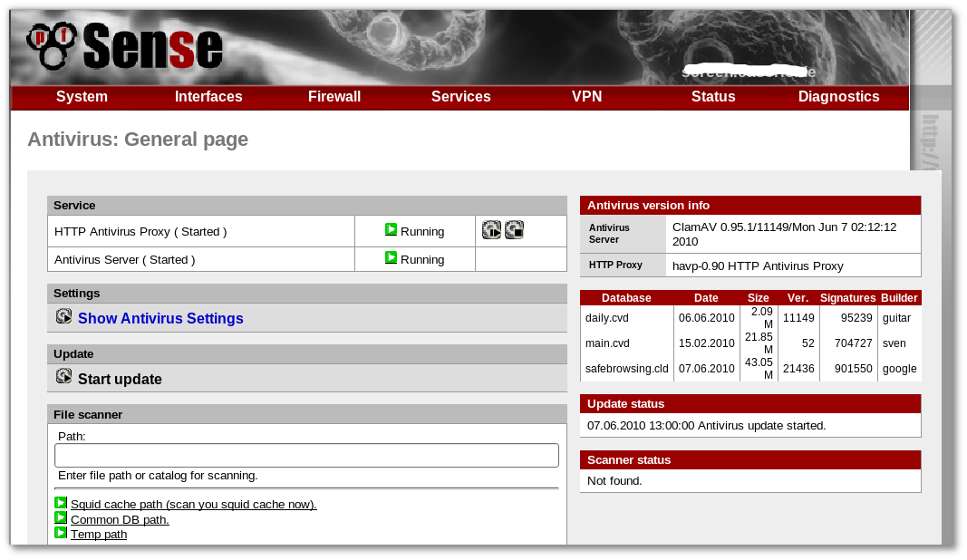
Task: Click the Signatures column header
Action: 848,298
